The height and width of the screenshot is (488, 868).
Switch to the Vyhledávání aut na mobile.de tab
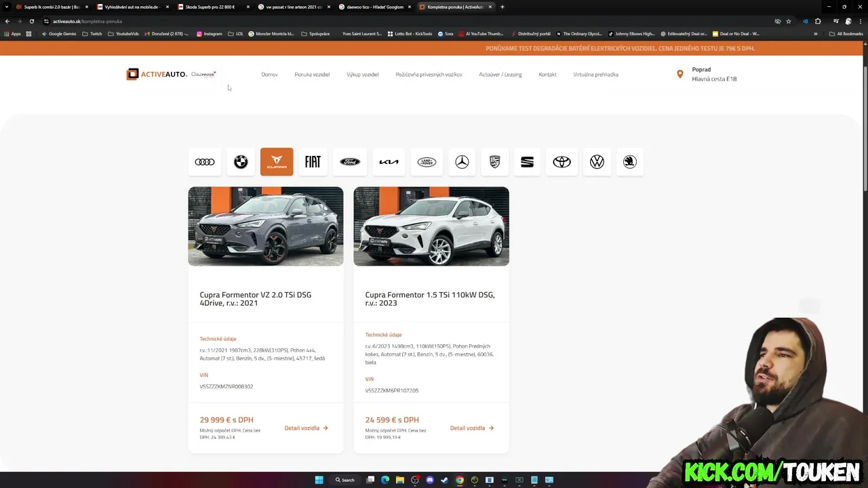131,7
